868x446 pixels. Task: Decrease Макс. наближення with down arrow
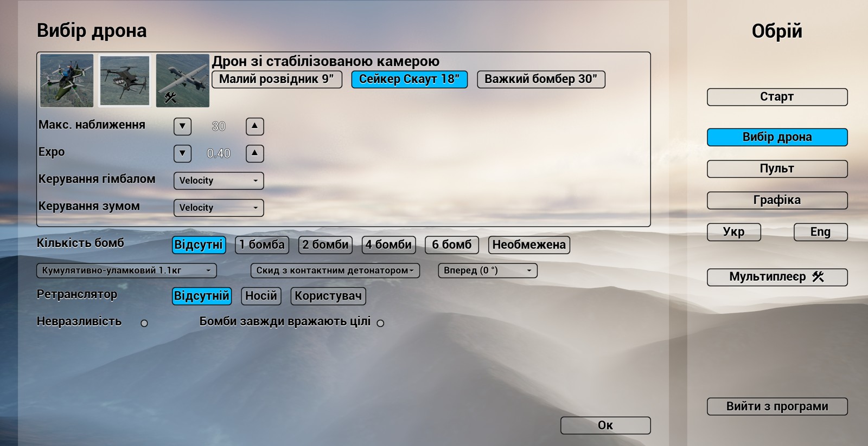(x=182, y=126)
